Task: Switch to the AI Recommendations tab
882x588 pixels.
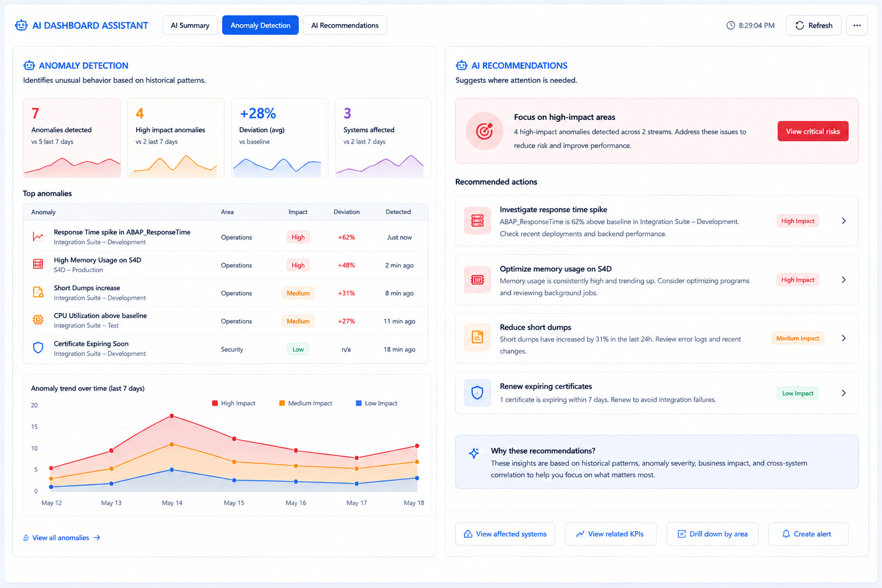Action: click(345, 25)
